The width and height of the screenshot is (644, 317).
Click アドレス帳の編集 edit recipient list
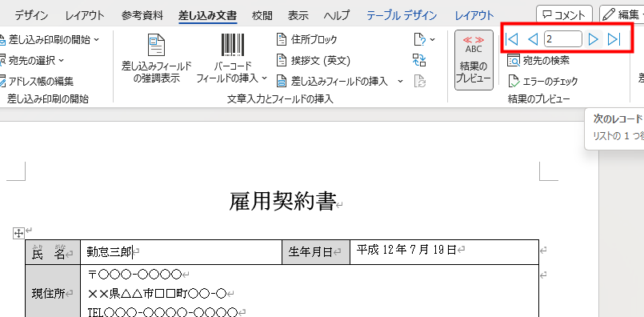(x=37, y=81)
